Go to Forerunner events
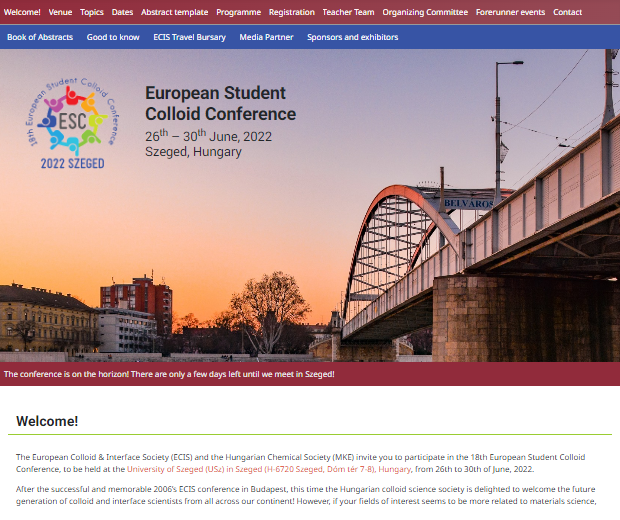 pyautogui.click(x=510, y=12)
